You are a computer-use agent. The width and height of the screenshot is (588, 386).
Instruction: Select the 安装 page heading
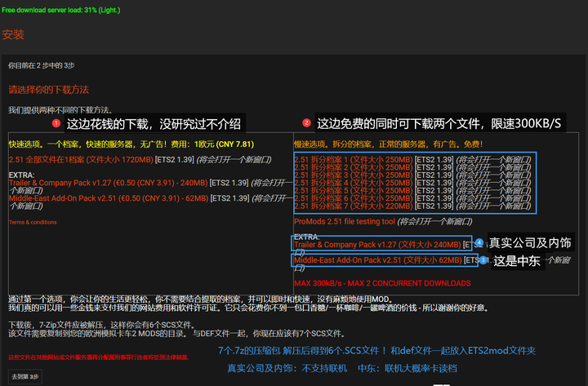13,34
